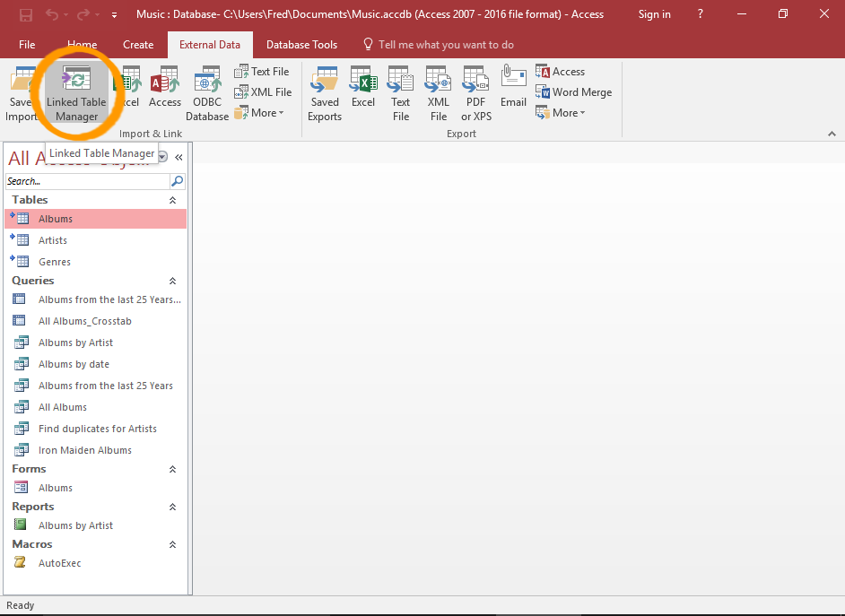Switch to the Create tab
This screenshot has width=845, height=616.
tap(138, 45)
